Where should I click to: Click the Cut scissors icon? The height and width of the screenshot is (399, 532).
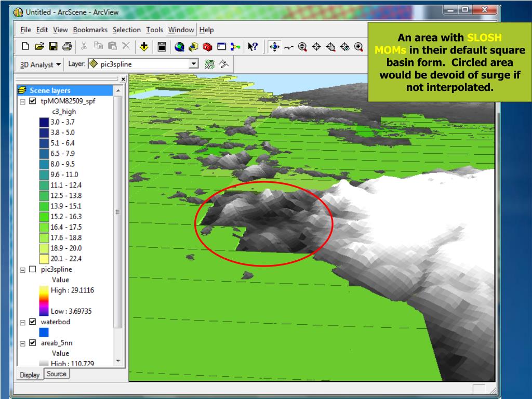tap(84, 46)
